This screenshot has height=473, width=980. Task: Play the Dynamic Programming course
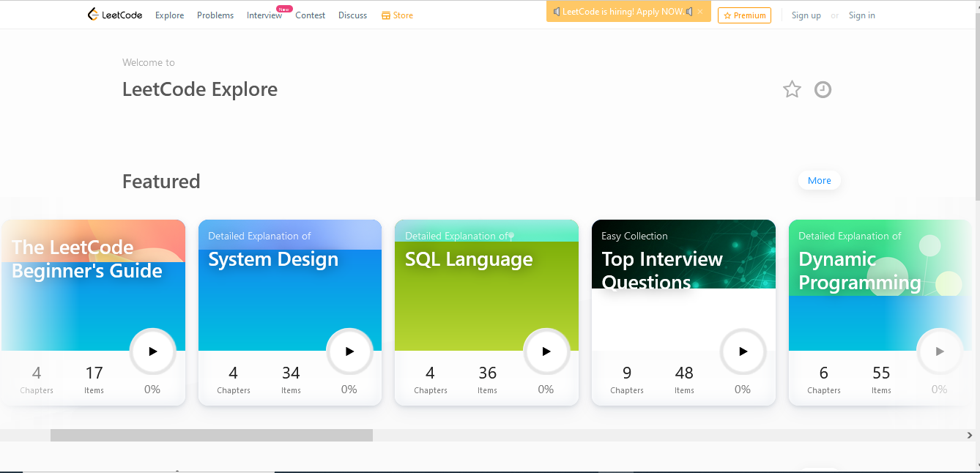(940, 351)
